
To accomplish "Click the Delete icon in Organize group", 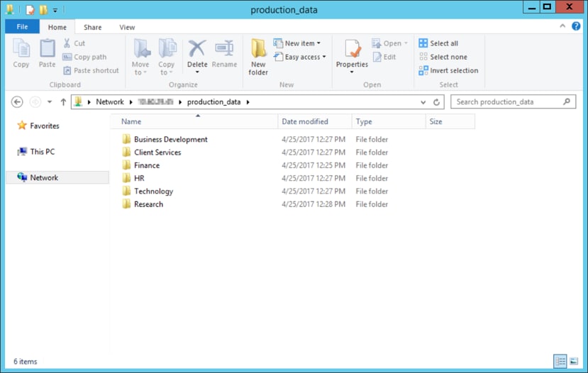I will click(197, 55).
